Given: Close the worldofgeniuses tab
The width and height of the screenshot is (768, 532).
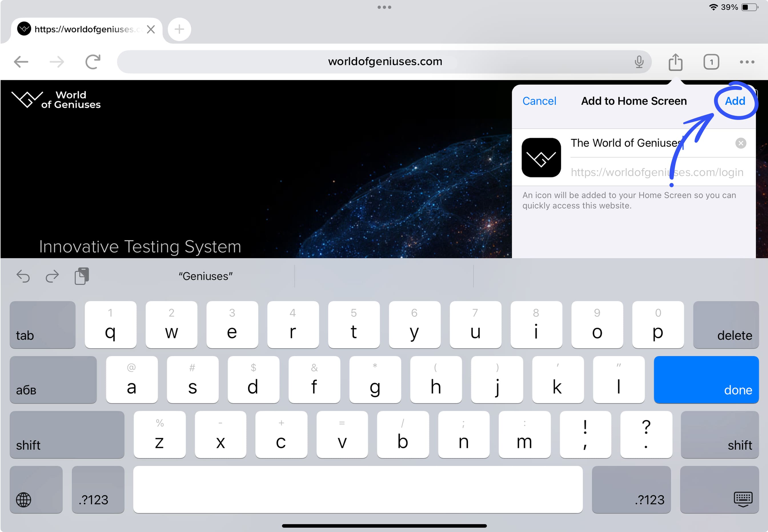Looking at the screenshot, I should tap(151, 29).
